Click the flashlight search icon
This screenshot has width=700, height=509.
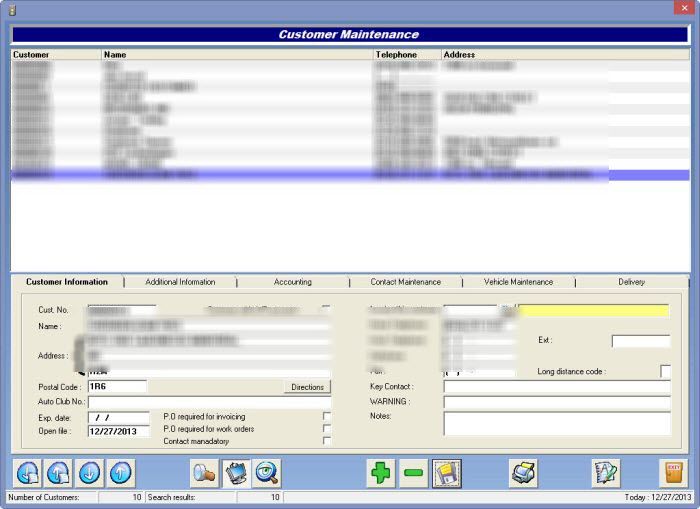[204, 473]
